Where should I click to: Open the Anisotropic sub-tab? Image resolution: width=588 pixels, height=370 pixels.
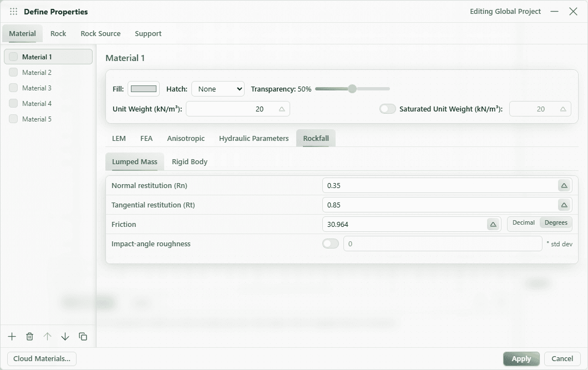pos(186,138)
